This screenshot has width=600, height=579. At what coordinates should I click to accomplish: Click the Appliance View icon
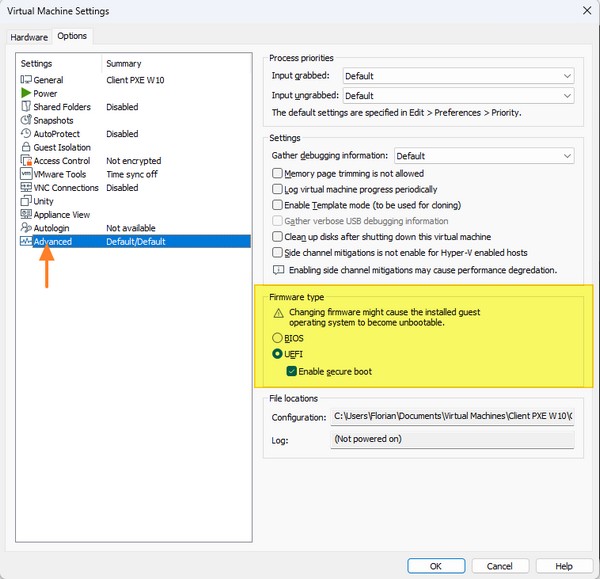(x=26, y=214)
